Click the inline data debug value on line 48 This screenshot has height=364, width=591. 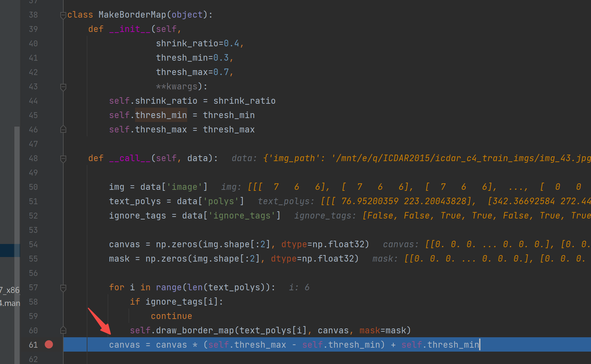(411, 158)
